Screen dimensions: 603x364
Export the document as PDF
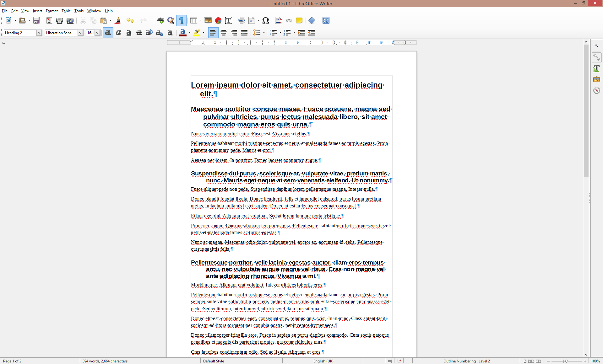pos(49,20)
